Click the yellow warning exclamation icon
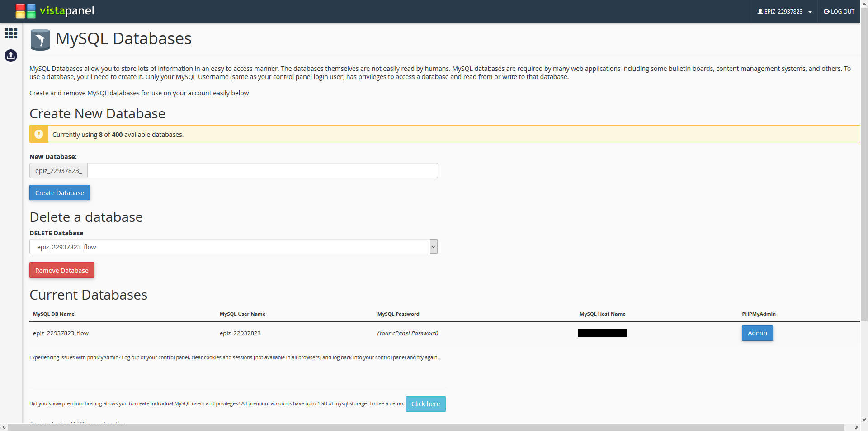 [x=39, y=134]
